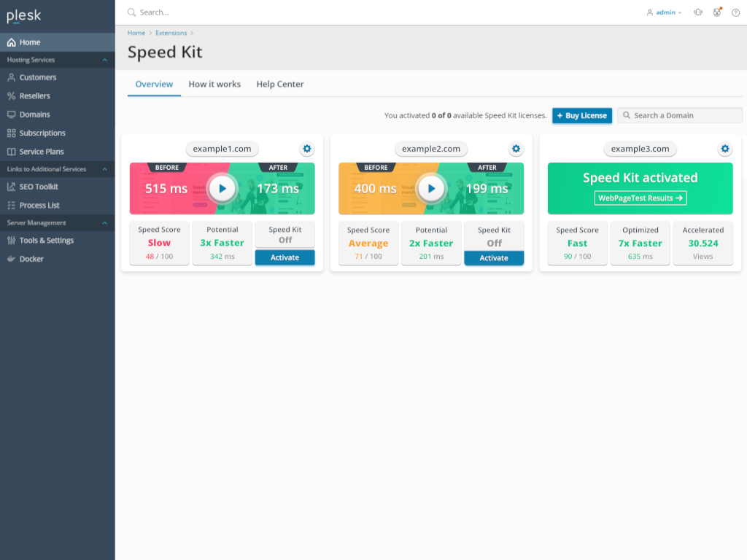Go to SEO Toolkit in sidebar
This screenshot has height=560, width=747.
(39, 187)
